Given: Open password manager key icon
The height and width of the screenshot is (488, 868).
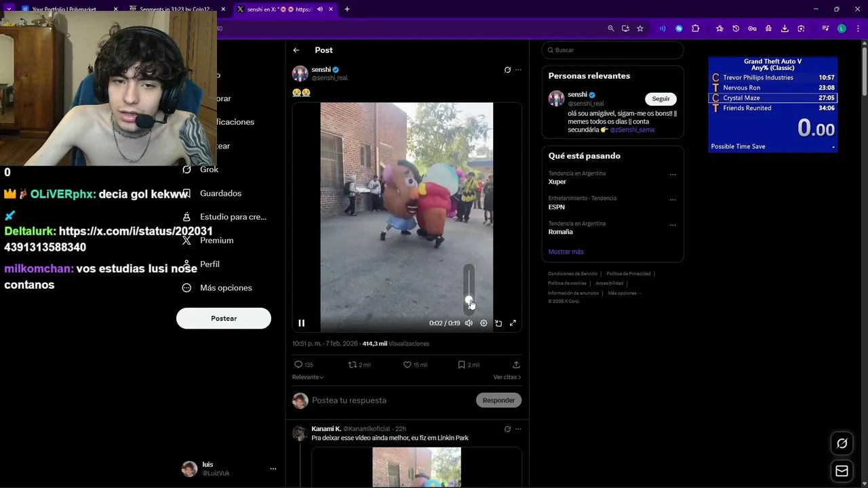Looking at the screenshot, I should coord(752,28).
